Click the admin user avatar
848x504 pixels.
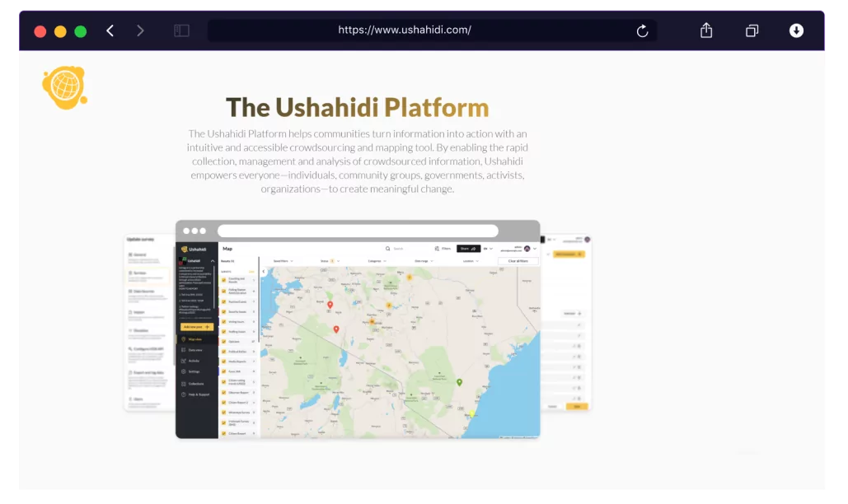pos(527,249)
